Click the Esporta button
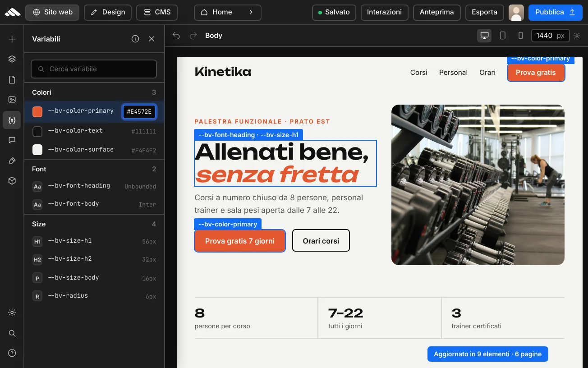 [x=484, y=13]
